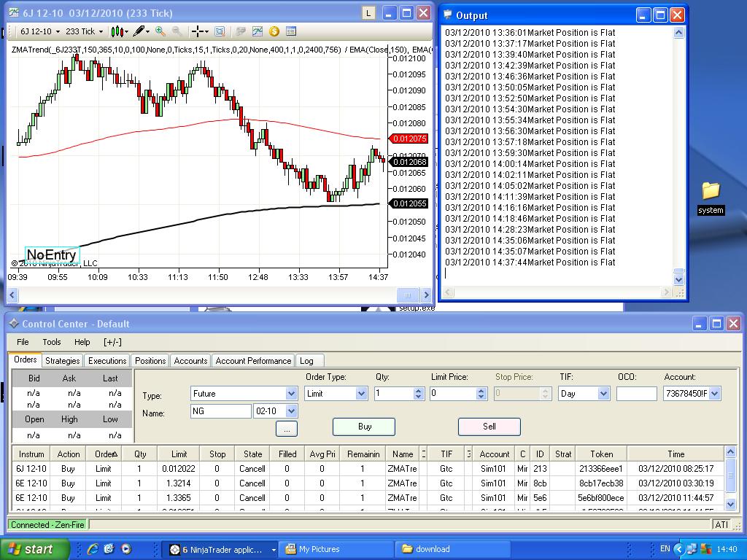Click the instrument Name input field
The width and height of the screenshot is (747, 560).
coord(220,411)
